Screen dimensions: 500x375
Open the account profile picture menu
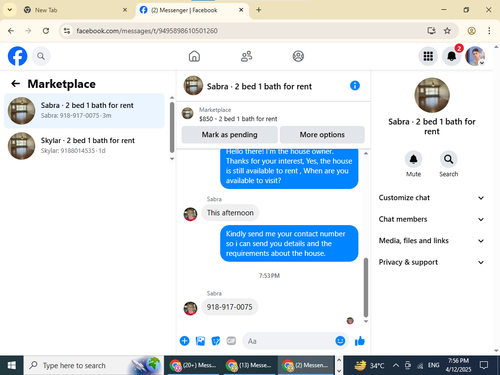click(x=475, y=56)
